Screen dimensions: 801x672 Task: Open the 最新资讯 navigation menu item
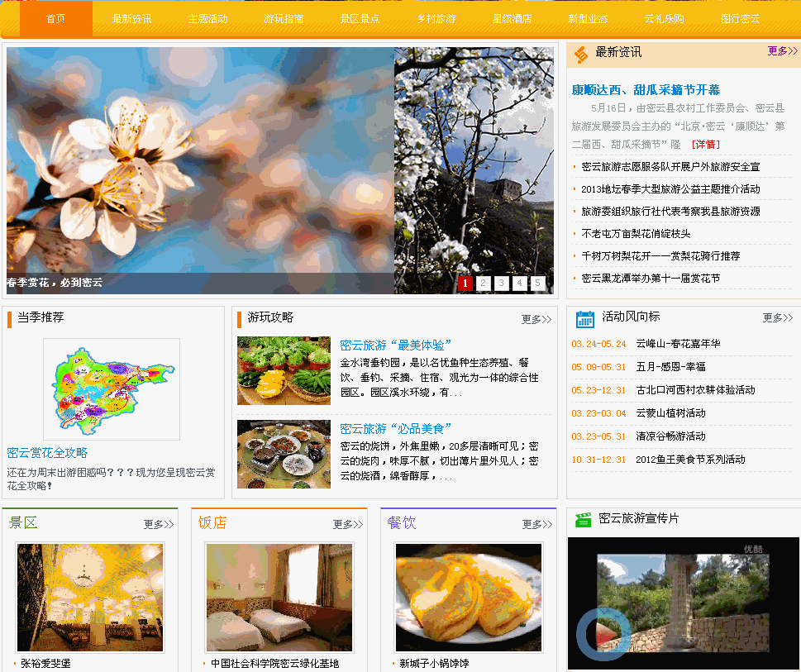[132, 19]
